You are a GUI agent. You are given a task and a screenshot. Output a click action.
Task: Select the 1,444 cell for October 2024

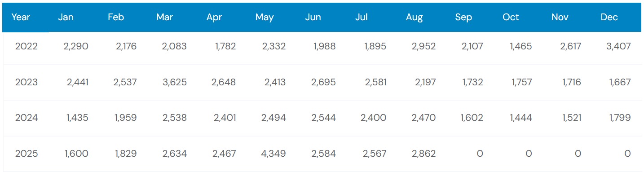(x=520, y=118)
